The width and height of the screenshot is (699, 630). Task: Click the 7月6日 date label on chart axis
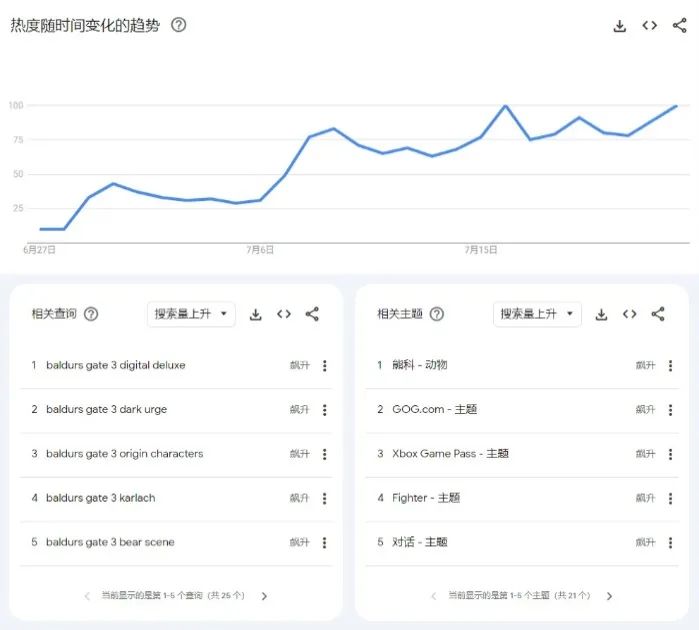(260, 250)
